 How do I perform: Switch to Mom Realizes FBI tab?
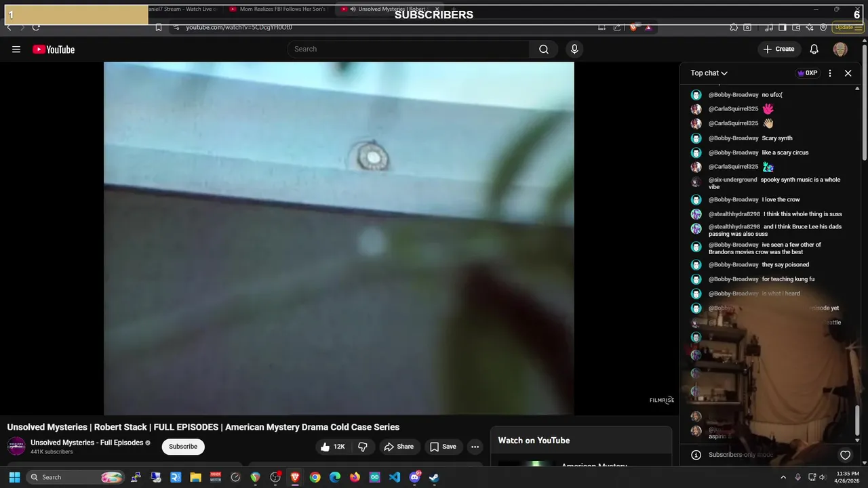(x=278, y=9)
